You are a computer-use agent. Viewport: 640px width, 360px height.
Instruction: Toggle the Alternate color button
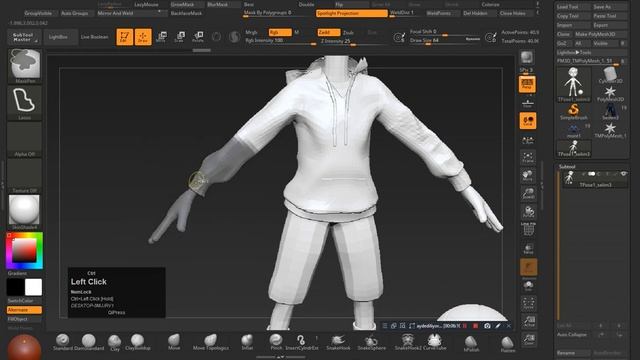click(x=24, y=310)
